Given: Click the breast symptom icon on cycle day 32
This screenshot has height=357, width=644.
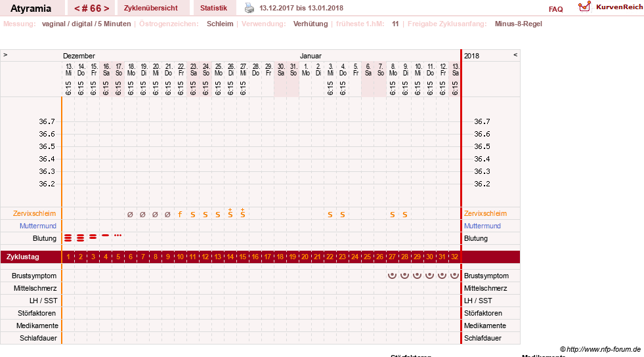Looking at the screenshot, I should pos(455,275).
